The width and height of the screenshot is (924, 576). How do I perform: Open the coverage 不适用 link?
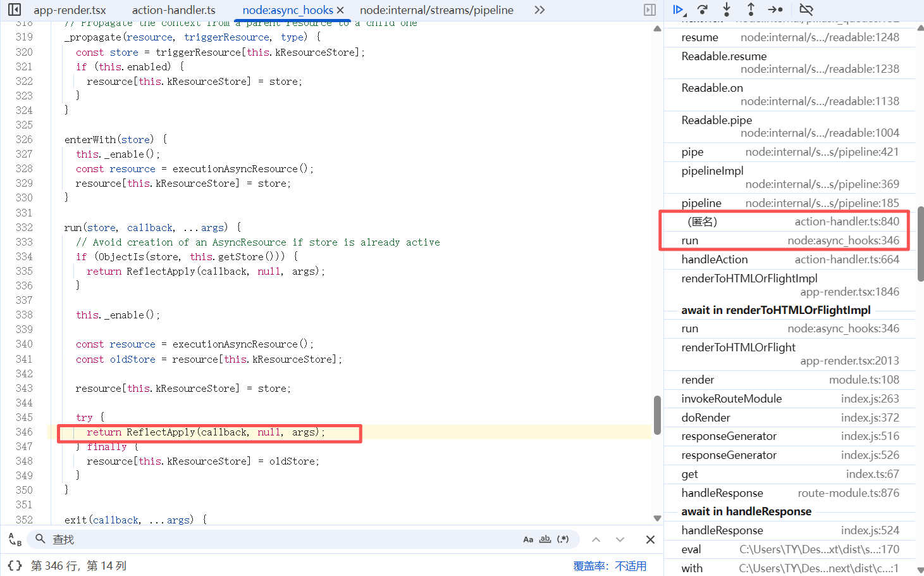pyautogui.click(x=631, y=566)
